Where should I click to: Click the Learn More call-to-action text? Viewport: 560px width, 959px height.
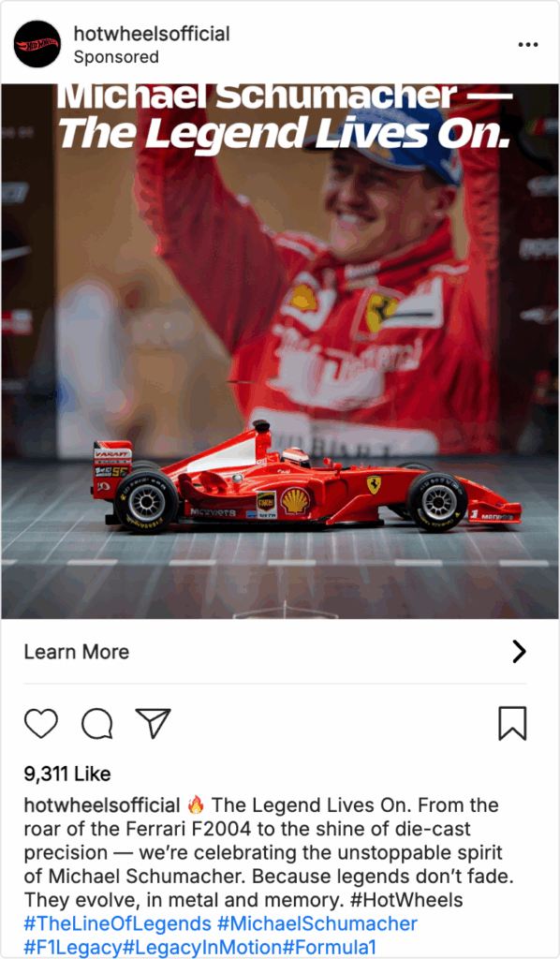click(x=77, y=652)
